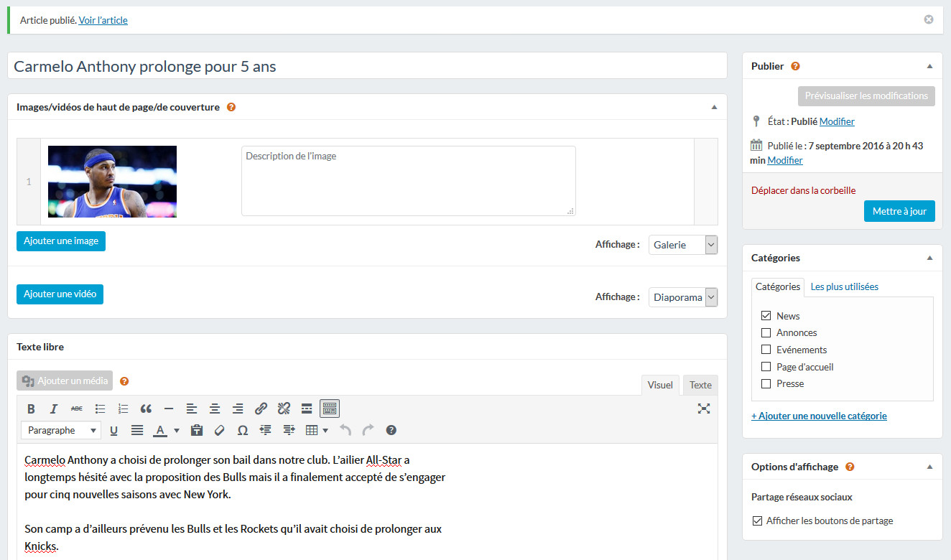The height and width of the screenshot is (560, 951).
Task: Apply strikethrough formatting
Action: pyautogui.click(x=77, y=409)
